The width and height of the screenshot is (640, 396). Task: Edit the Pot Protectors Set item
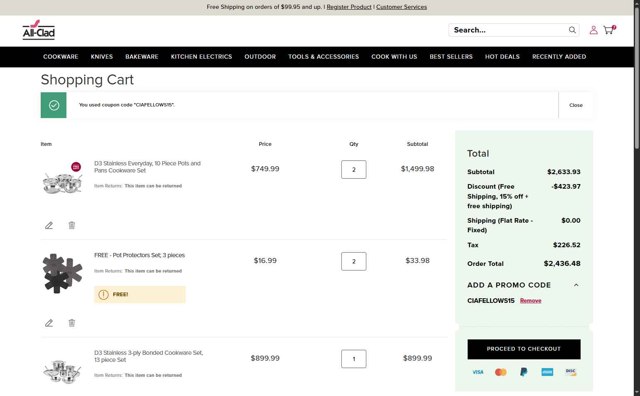tap(49, 323)
